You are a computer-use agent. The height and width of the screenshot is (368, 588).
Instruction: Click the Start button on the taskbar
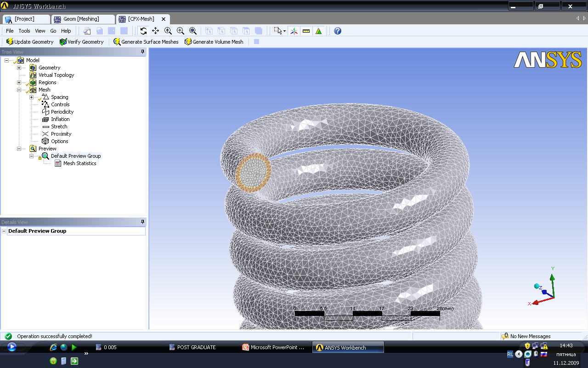pyautogui.click(x=12, y=347)
